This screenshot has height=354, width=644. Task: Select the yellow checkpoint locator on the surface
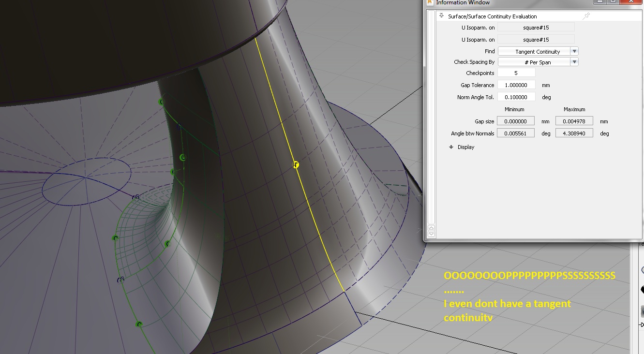pos(296,165)
